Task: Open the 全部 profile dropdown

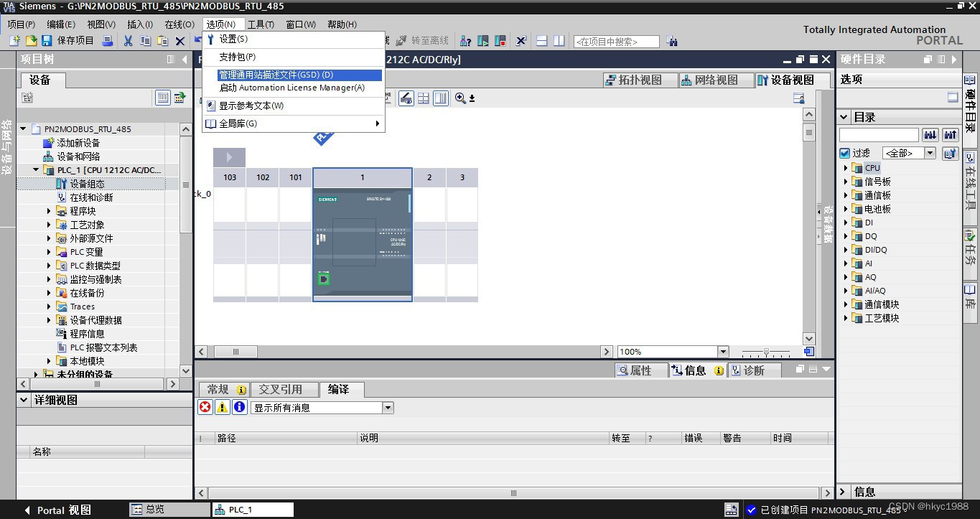Action: tap(930, 153)
